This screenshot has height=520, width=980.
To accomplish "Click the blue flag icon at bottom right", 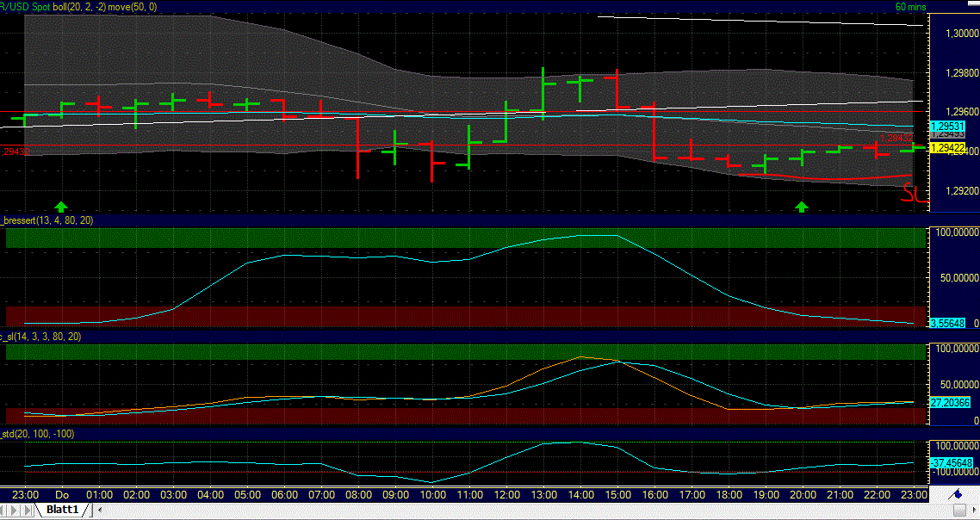I will point(958,494).
